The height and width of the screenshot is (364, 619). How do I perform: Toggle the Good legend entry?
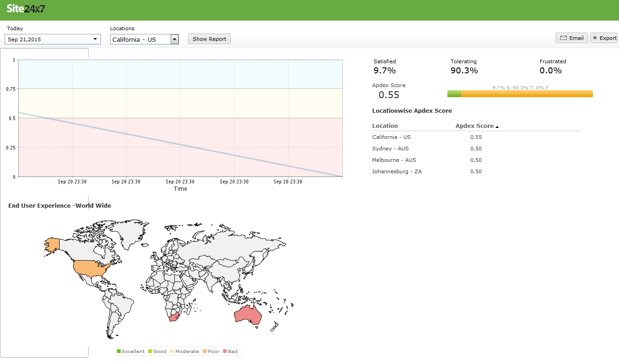click(x=157, y=352)
